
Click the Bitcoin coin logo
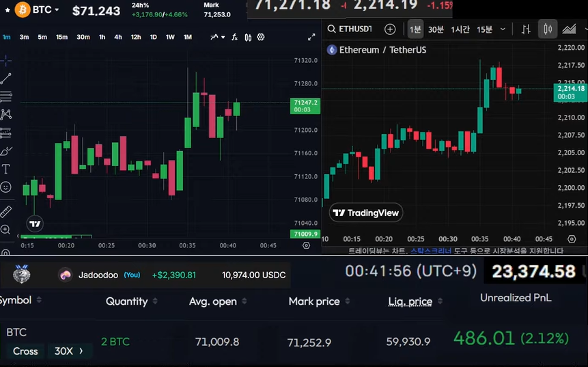(22, 10)
